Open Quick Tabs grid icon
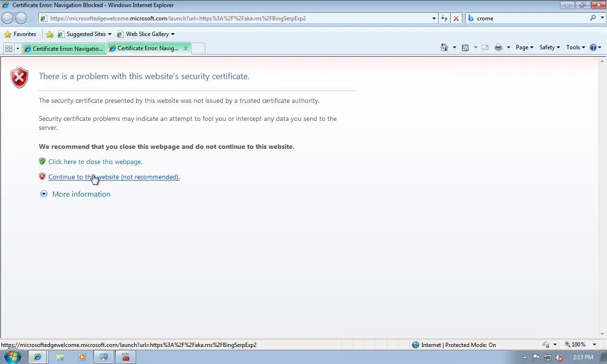Screen dimensions: 607x364 point(9,48)
